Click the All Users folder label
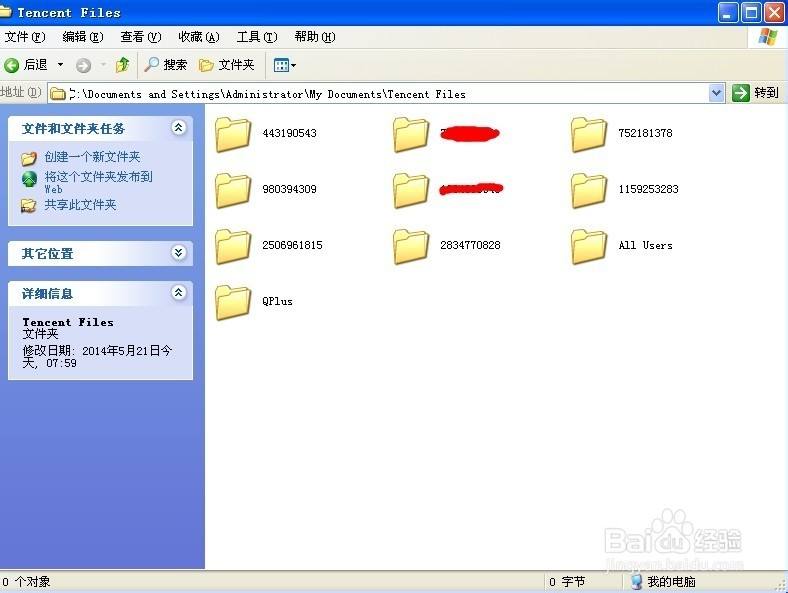The width and height of the screenshot is (788, 593). coord(645,245)
